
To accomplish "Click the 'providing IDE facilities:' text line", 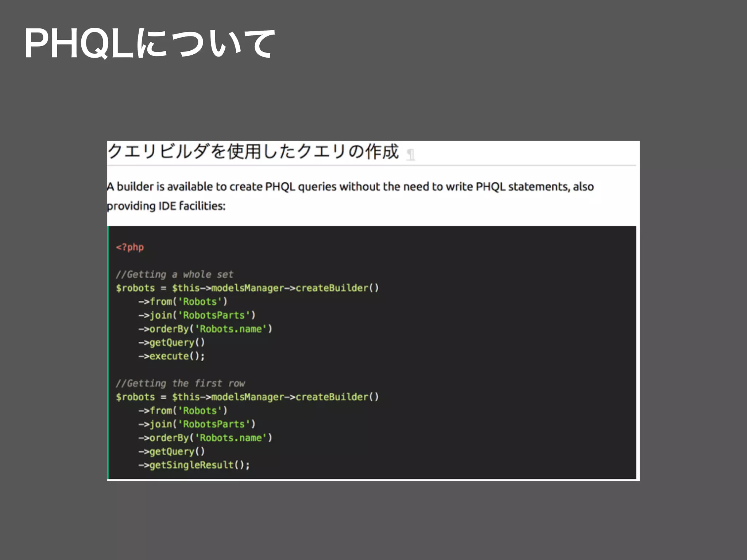I will 166,206.
